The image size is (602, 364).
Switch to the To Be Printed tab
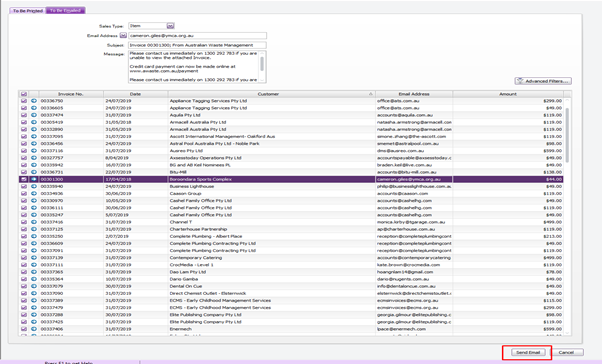28,11
